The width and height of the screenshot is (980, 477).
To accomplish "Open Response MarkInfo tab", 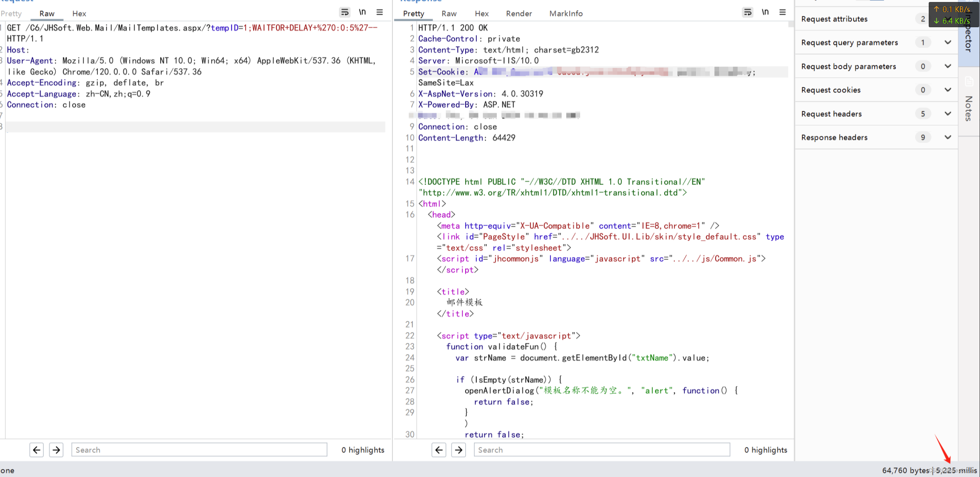I will tap(566, 14).
